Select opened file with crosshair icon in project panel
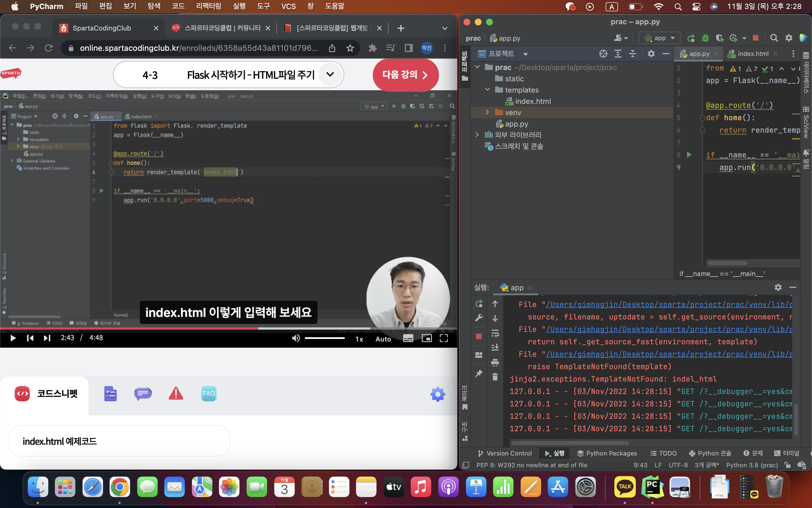 tap(603, 54)
